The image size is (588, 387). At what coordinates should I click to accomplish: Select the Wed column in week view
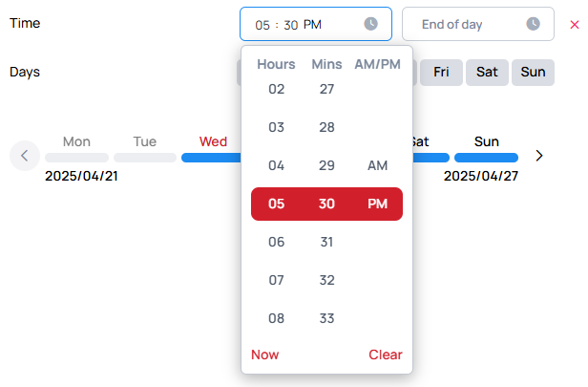coord(213,141)
